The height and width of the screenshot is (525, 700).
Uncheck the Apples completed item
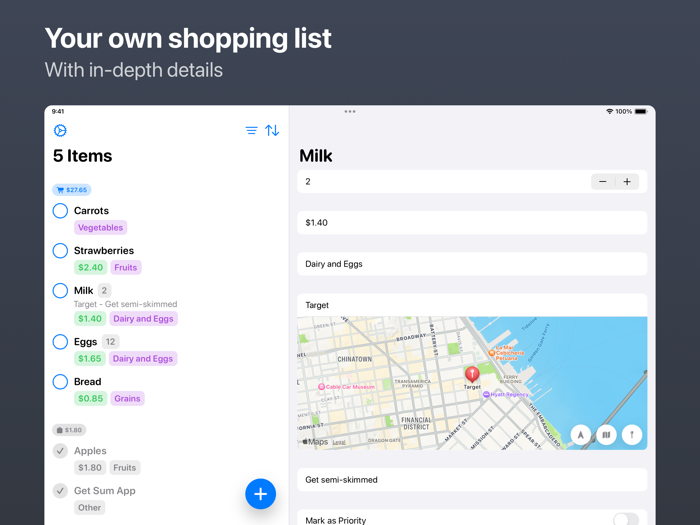click(60, 451)
